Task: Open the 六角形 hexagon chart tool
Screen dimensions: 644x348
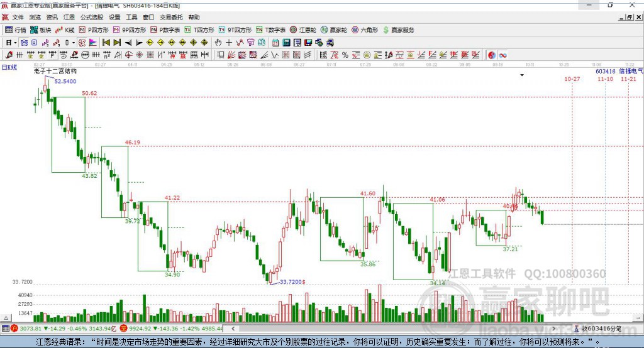Action: pos(365,30)
